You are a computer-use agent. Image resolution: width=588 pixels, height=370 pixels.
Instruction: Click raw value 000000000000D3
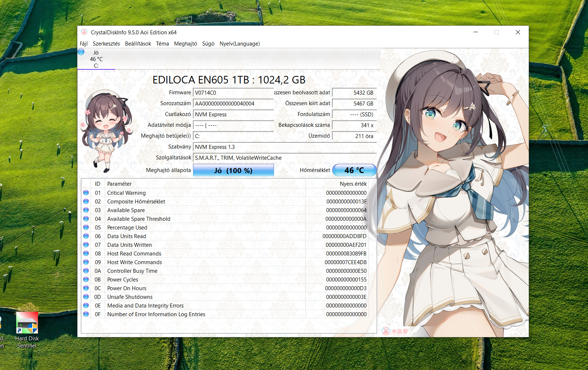coord(346,288)
